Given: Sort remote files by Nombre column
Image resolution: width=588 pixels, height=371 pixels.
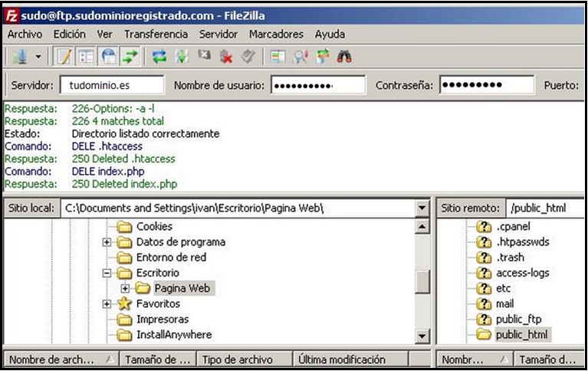Looking at the screenshot, I should point(475,360).
